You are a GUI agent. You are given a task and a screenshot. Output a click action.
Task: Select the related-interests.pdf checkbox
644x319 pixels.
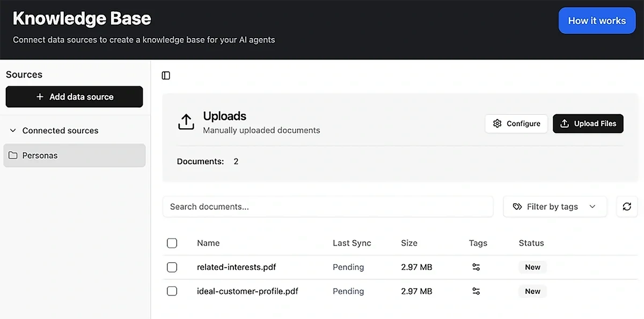click(x=172, y=267)
